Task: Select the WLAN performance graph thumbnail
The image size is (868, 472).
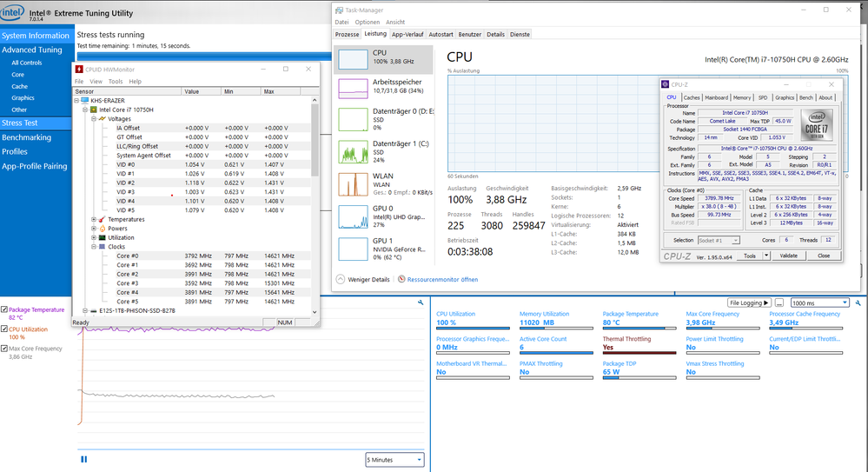Action: pos(352,185)
